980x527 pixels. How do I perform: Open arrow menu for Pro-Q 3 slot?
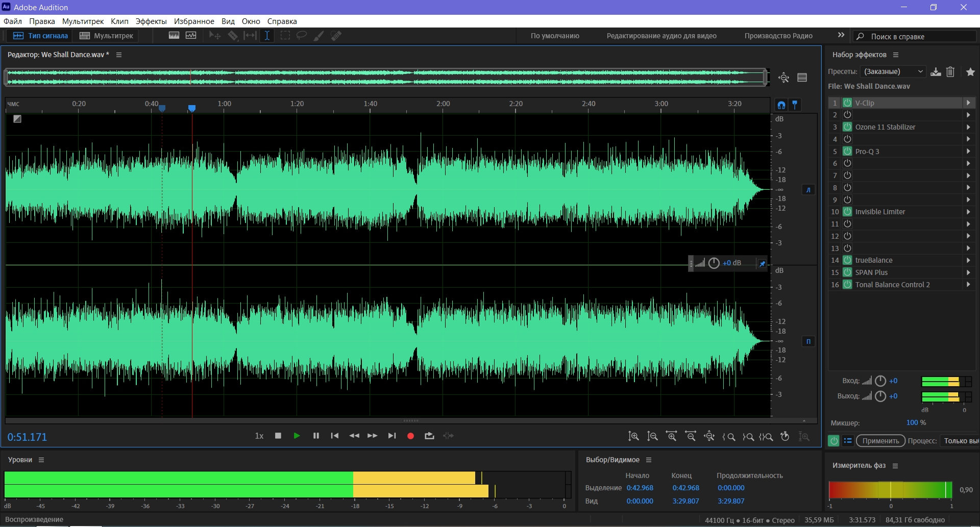click(968, 151)
